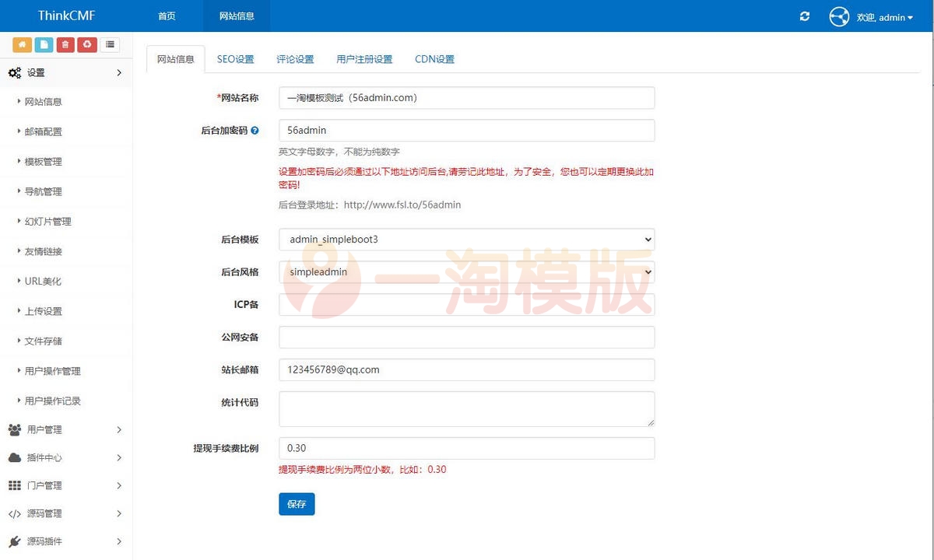
Task: Click the red trash icon in the sidebar toolbar
Action: pyautogui.click(x=65, y=44)
